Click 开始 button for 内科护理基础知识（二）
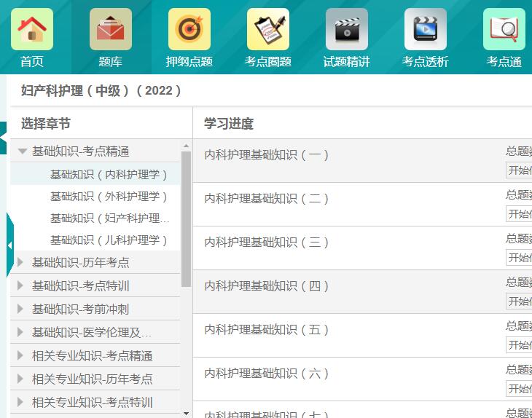The height and width of the screenshot is (418, 532). click(519, 214)
